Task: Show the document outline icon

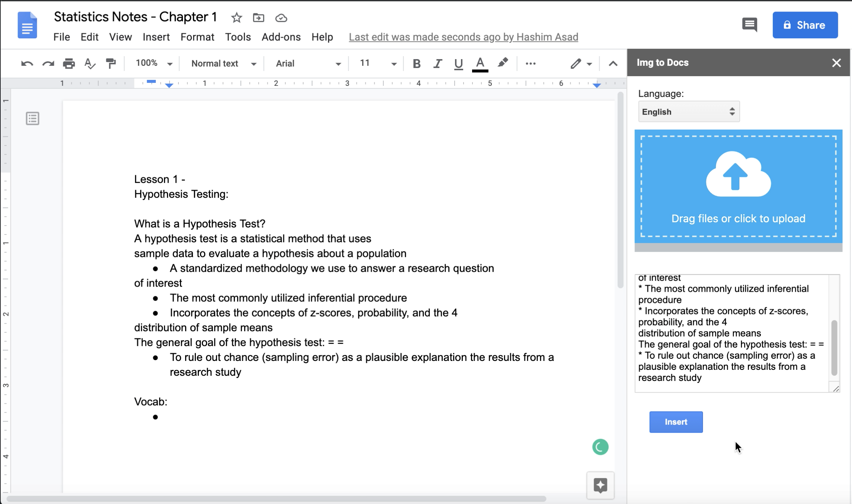Action: point(32,119)
